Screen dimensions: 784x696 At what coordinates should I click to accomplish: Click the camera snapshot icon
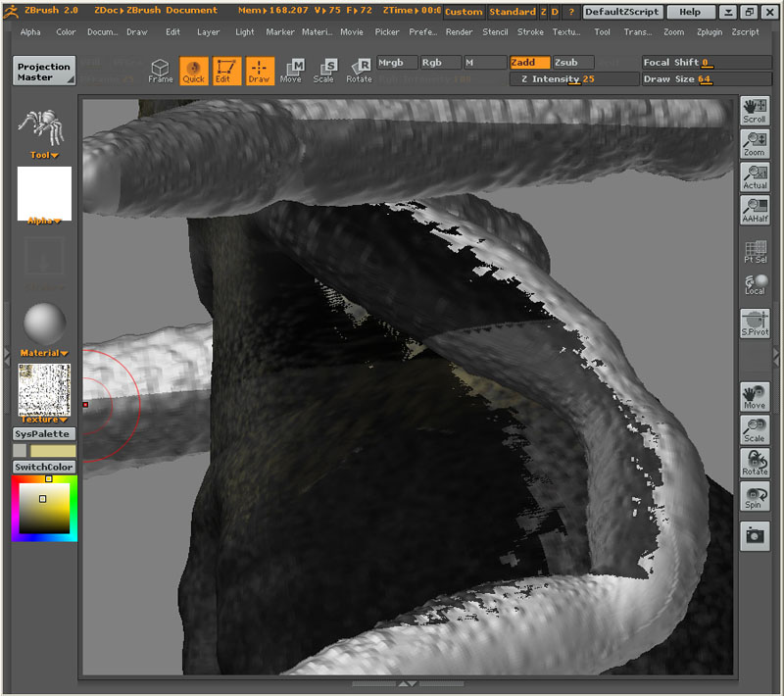coord(755,536)
